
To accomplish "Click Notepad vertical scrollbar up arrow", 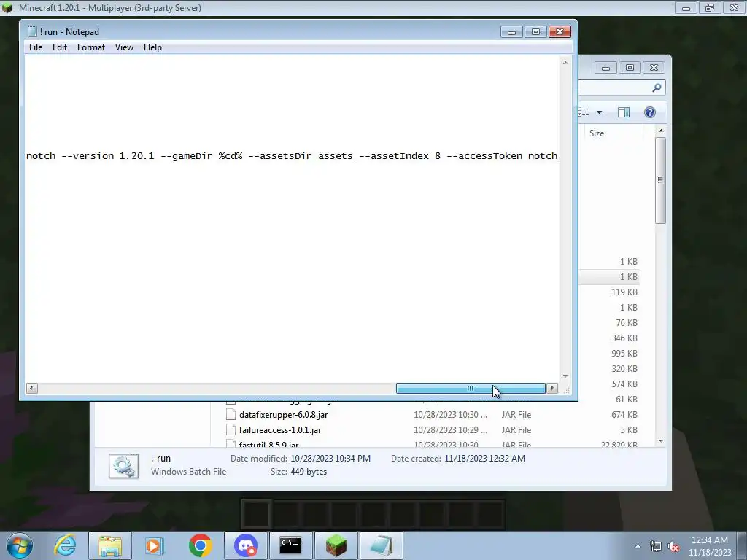I will coord(565,63).
